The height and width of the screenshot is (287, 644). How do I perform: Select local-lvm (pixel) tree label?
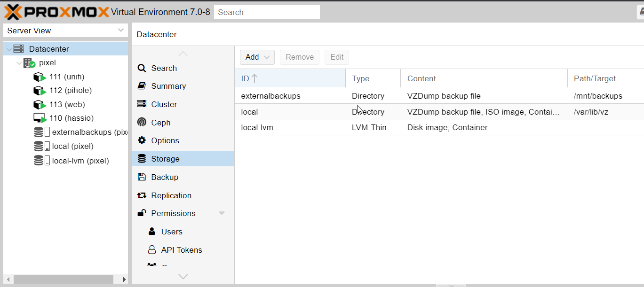80,161
